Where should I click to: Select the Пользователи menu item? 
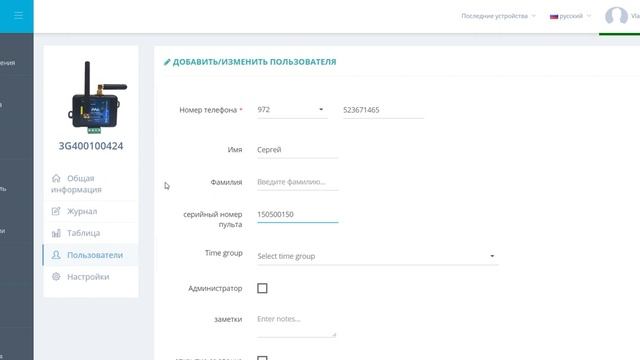[x=91, y=255]
